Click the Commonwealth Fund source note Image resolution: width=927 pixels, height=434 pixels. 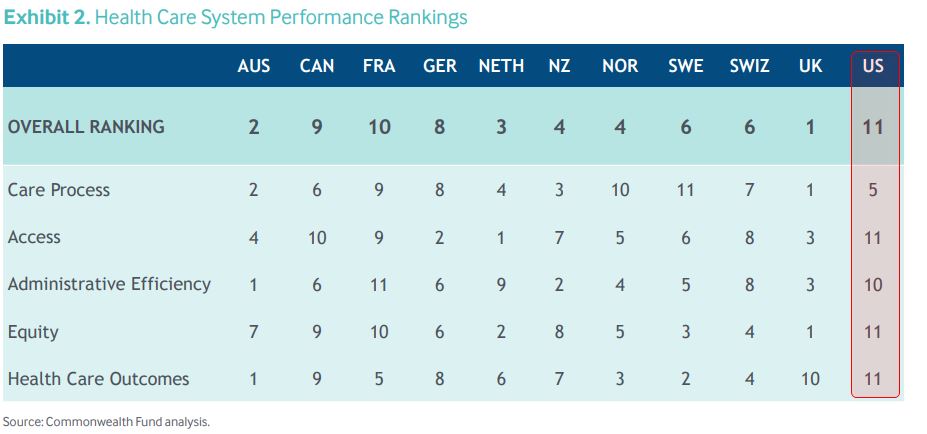coord(106,422)
